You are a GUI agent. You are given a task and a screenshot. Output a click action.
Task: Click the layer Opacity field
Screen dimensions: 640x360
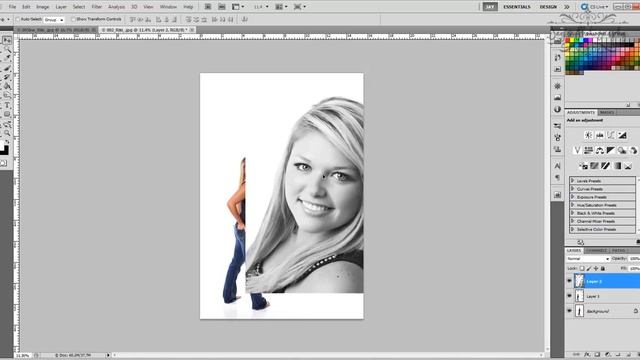[634, 259]
